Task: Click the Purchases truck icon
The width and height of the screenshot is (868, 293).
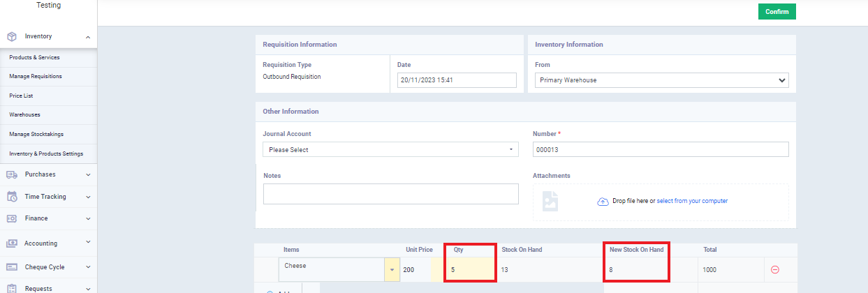Action: [x=12, y=174]
